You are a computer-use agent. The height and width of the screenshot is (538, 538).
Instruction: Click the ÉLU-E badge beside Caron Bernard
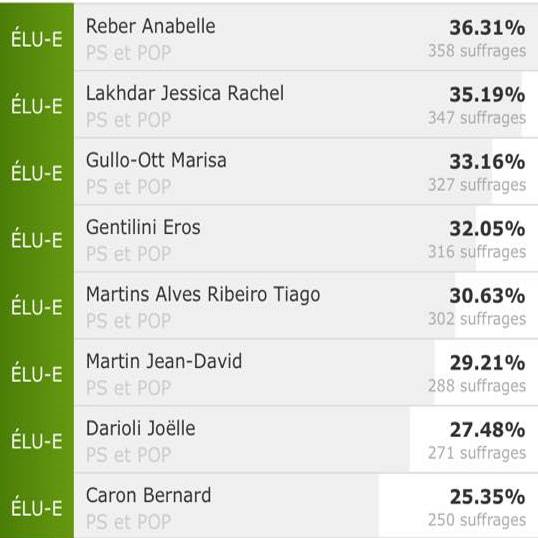(x=37, y=507)
